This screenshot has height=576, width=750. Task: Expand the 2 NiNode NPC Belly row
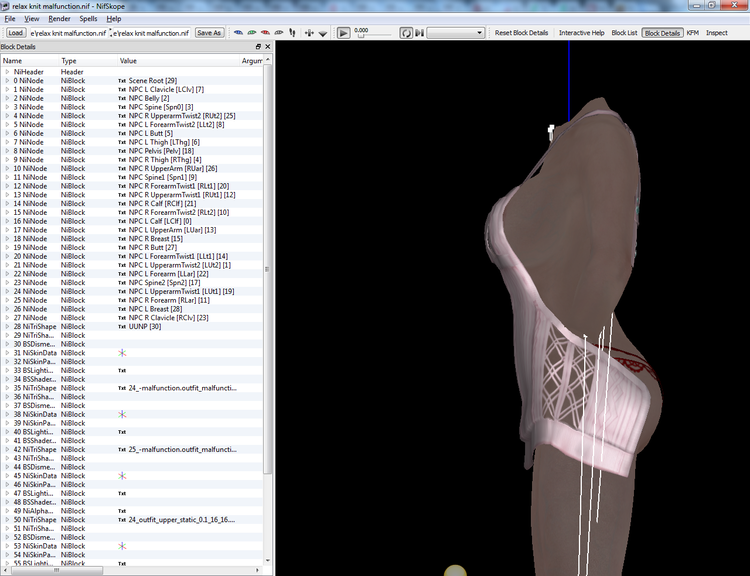point(7,98)
